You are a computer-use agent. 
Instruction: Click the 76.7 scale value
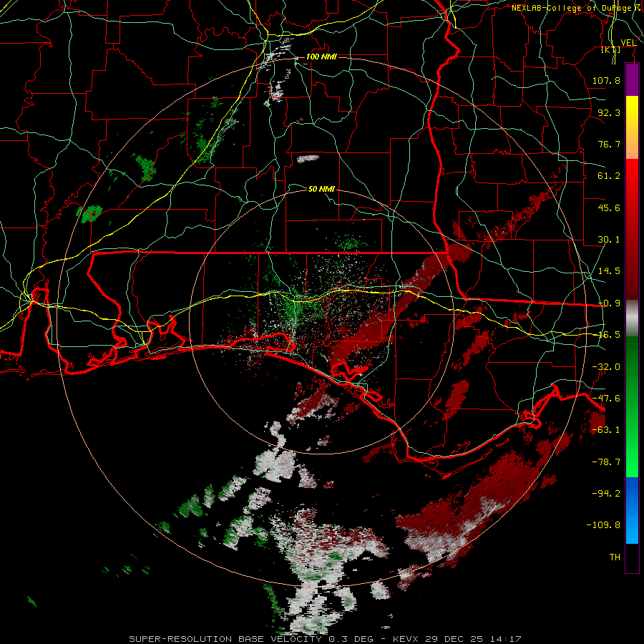pyautogui.click(x=609, y=144)
